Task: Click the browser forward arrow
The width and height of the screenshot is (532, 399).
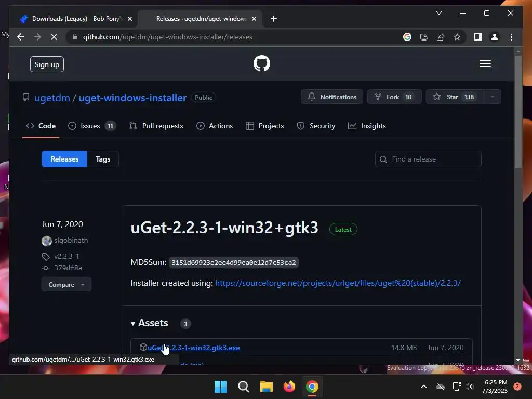Action: [x=37, y=37]
